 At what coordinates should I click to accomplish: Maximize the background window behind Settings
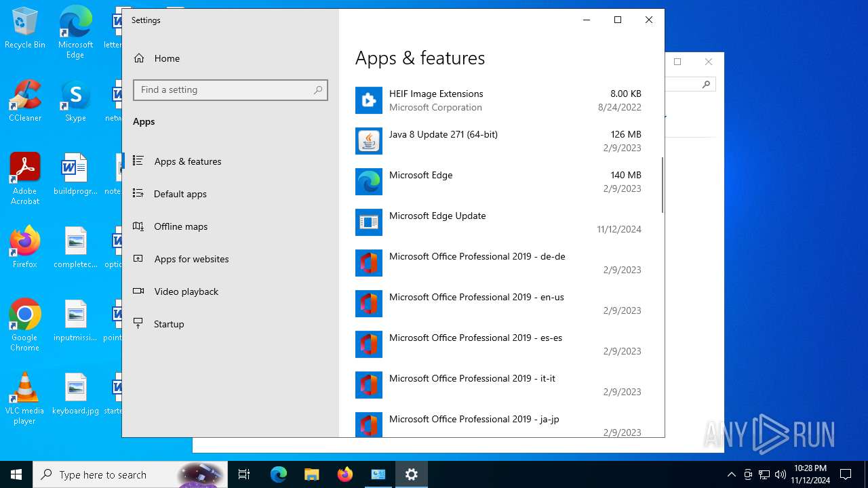[x=677, y=62]
